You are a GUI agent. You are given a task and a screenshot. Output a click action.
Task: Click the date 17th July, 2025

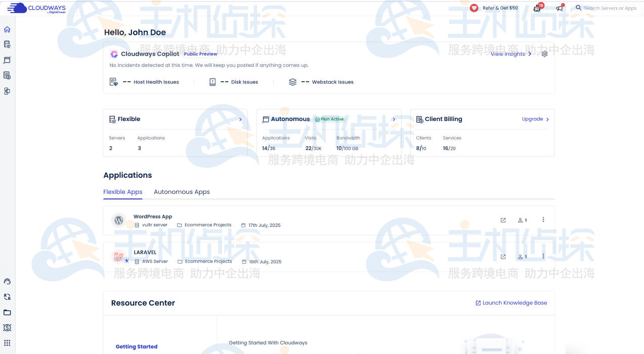[265, 225]
